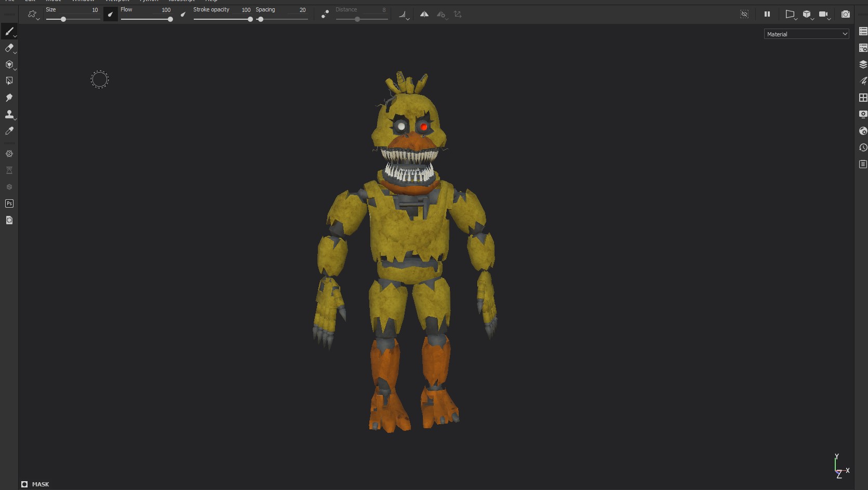
Task: Click the Distance slider
Action: pyautogui.click(x=362, y=19)
